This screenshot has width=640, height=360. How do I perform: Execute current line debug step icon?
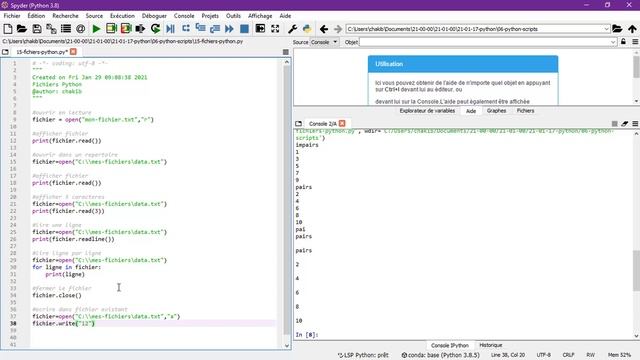(x=186, y=29)
